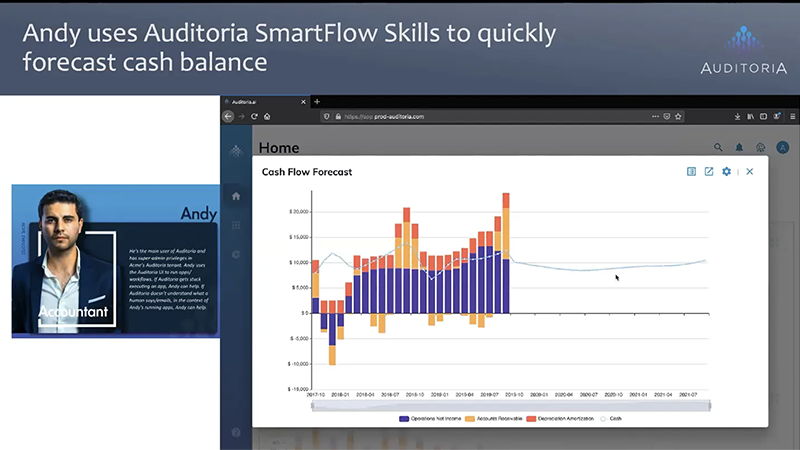Open a new browser tab with plus

[x=317, y=102]
